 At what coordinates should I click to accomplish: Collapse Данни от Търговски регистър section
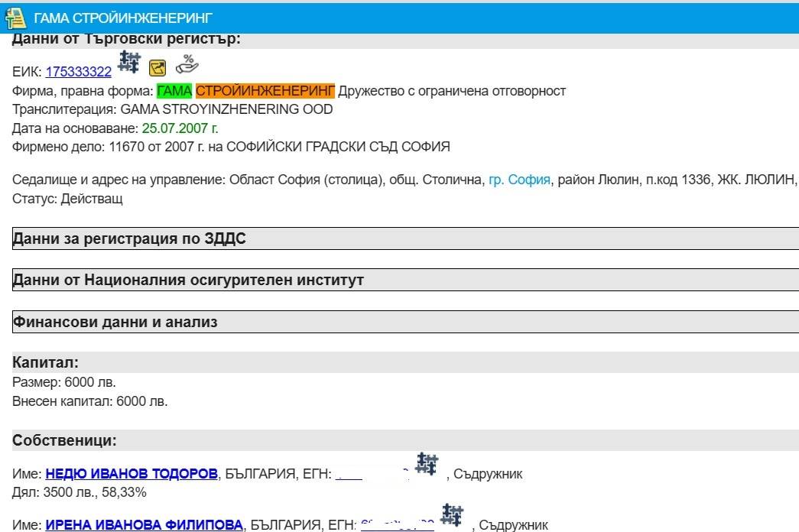point(126,40)
